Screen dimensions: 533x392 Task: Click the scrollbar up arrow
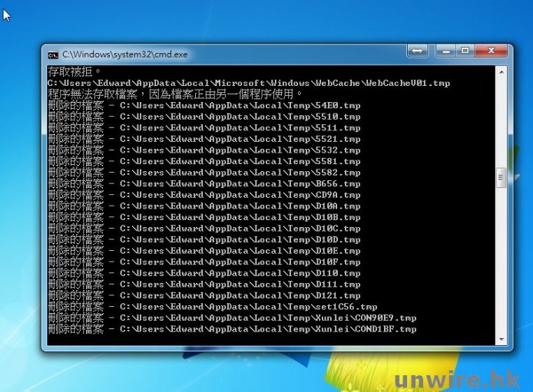click(x=502, y=71)
